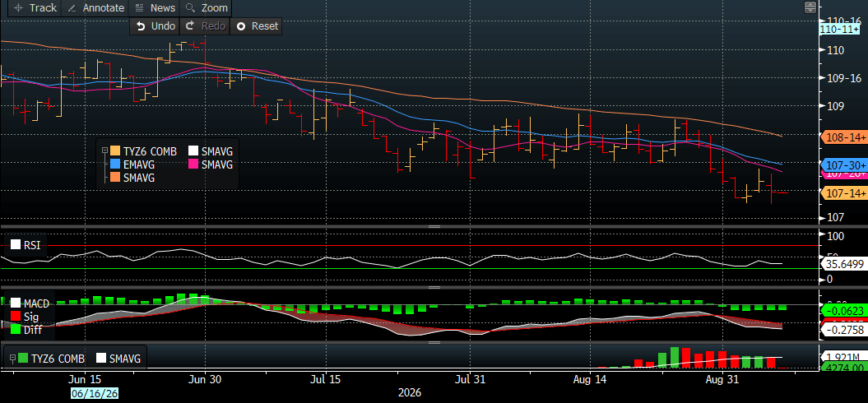Select the MACD legend label
This screenshot has width=868, height=403.
click(x=37, y=303)
